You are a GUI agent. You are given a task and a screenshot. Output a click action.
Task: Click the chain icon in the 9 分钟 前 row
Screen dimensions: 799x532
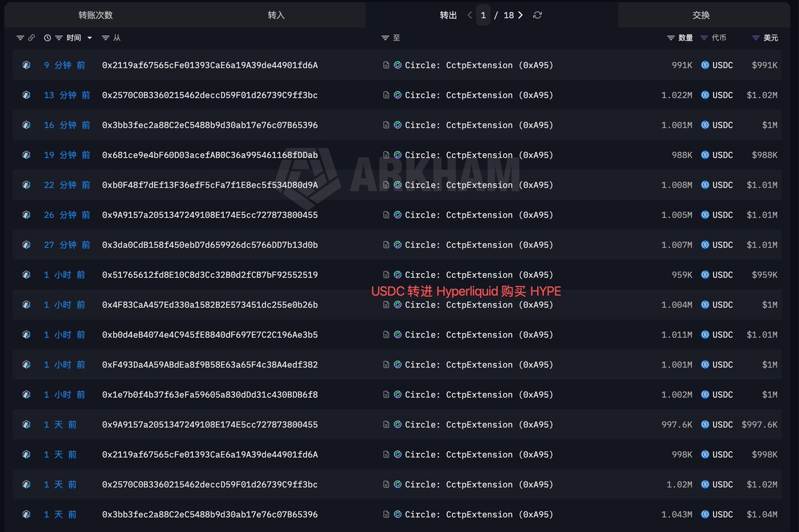[x=26, y=65]
